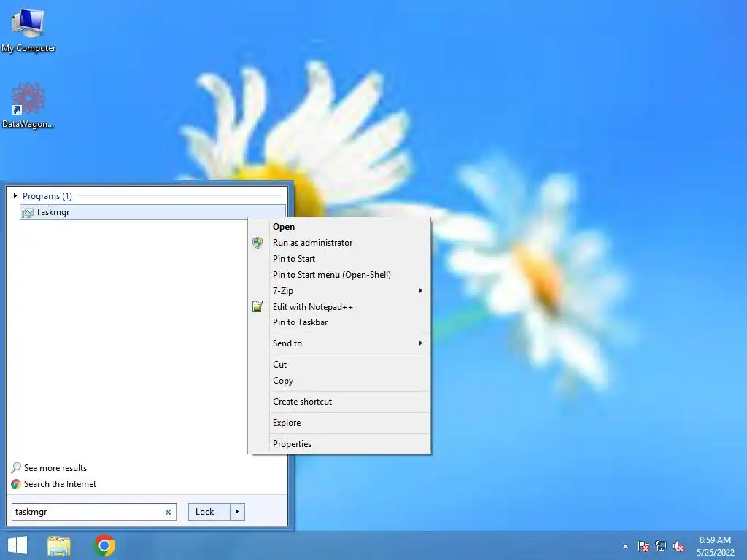Click the shield icon beside Run as administrator

pos(258,243)
